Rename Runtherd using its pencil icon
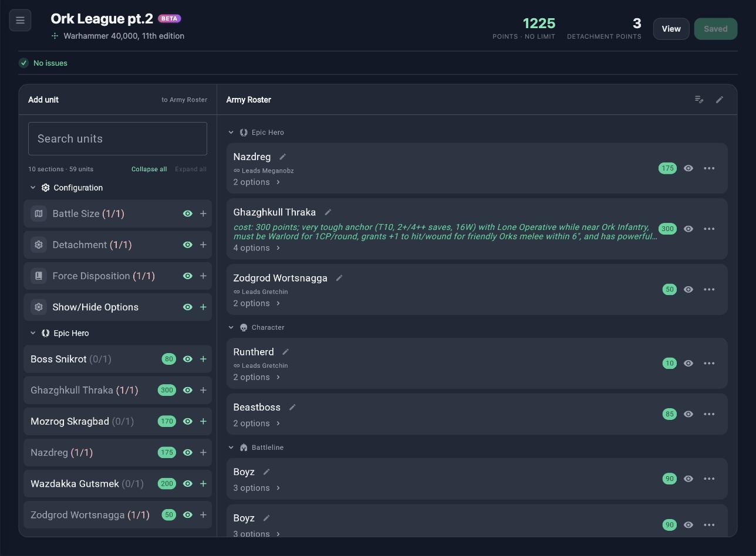756x556 pixels. tap(285, 352)
